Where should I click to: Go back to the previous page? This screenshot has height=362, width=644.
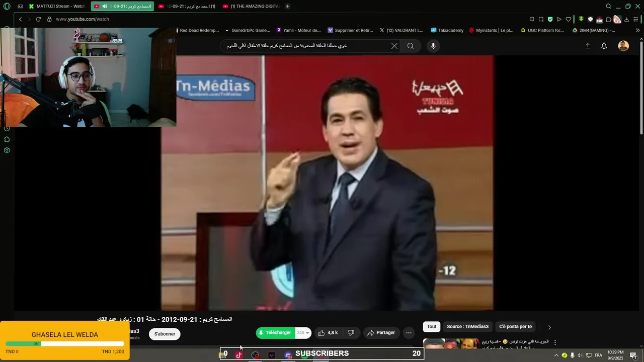(x=20, y=19)
